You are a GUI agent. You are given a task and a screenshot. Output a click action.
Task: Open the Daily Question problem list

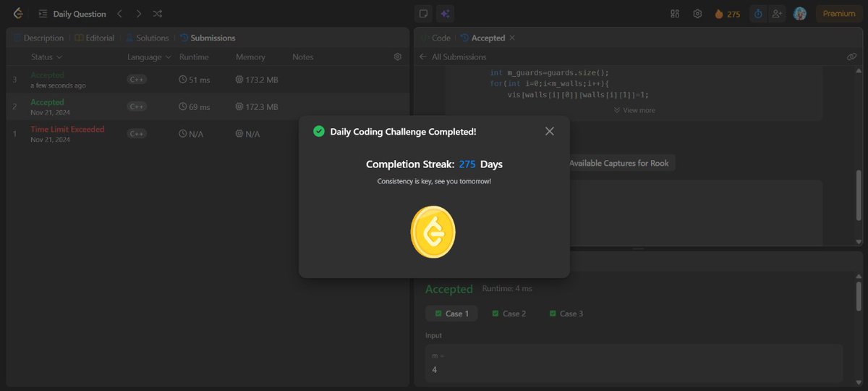(x=72, y=14)
